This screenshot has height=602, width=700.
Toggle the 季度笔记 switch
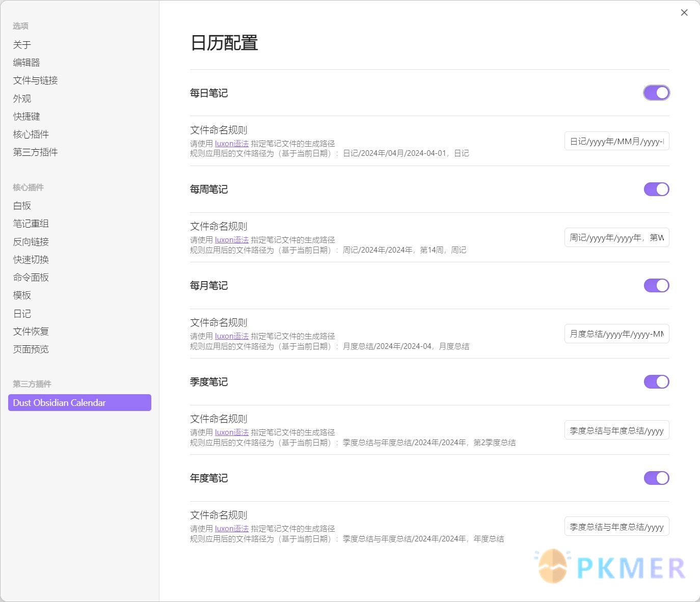[656, 381]
